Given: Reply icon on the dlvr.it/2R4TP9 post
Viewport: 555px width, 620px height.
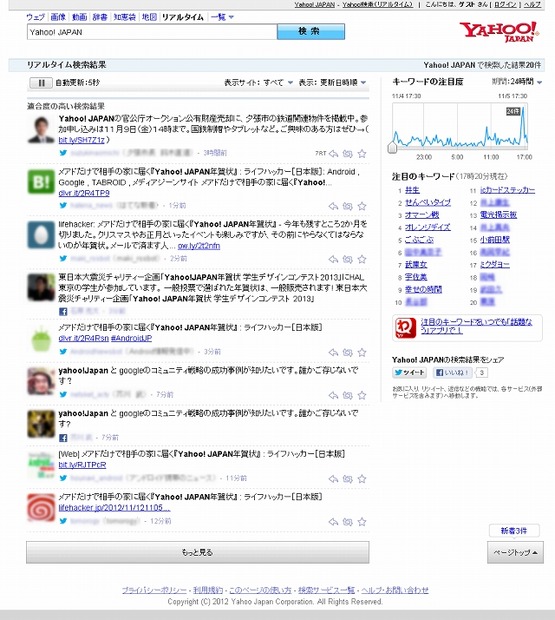Looking at the screenshot, I should [333, 206].
